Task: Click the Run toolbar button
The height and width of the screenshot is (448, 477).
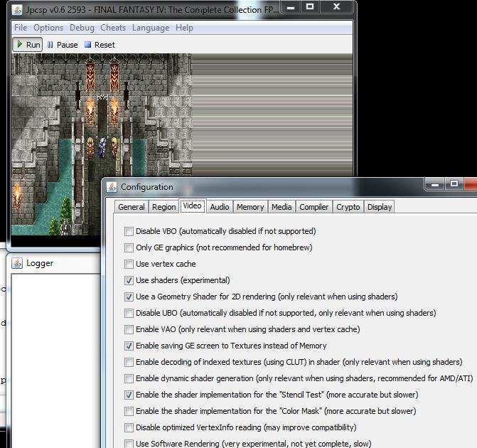Action: tap(28, 44)
